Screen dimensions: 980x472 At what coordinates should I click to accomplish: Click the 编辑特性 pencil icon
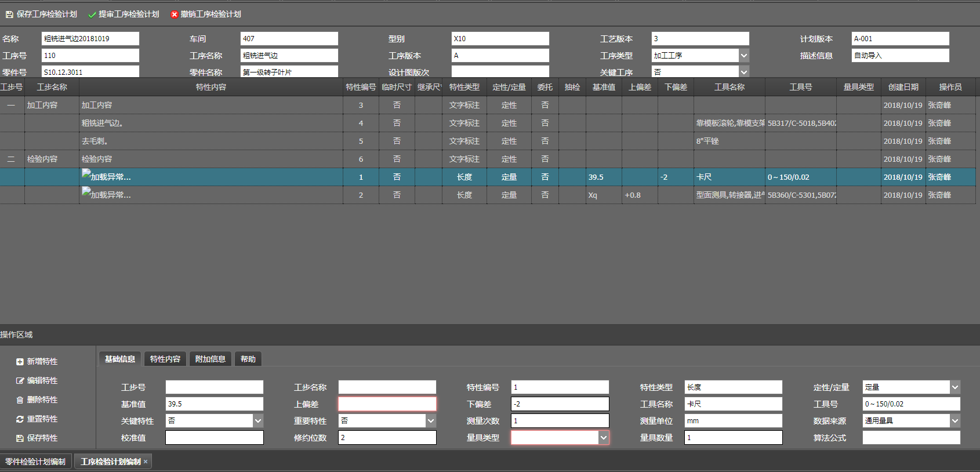pos(20,381)
